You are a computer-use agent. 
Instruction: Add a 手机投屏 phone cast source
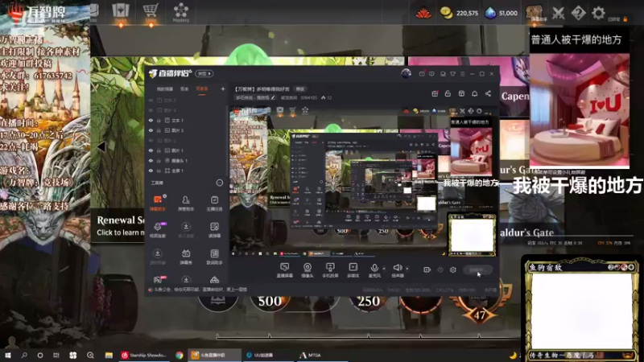(x=330, y=270)
